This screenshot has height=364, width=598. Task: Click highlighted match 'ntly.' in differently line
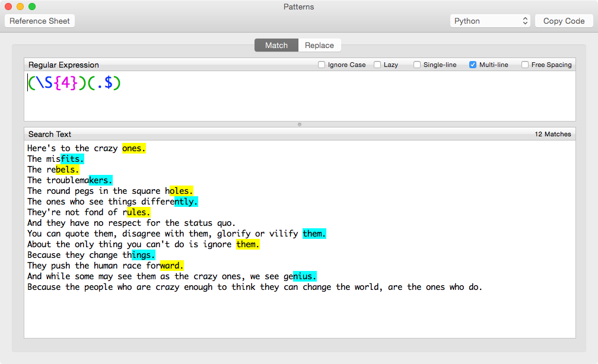(186, 202)
